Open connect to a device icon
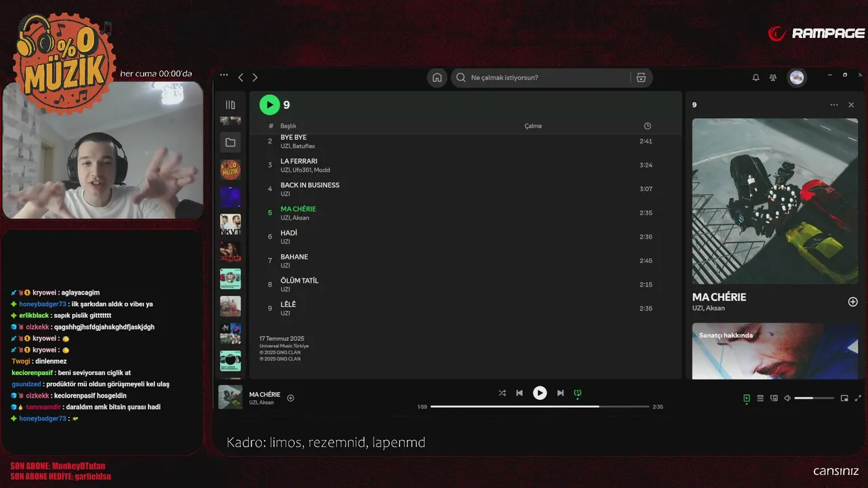 click(x=774, y=399)
